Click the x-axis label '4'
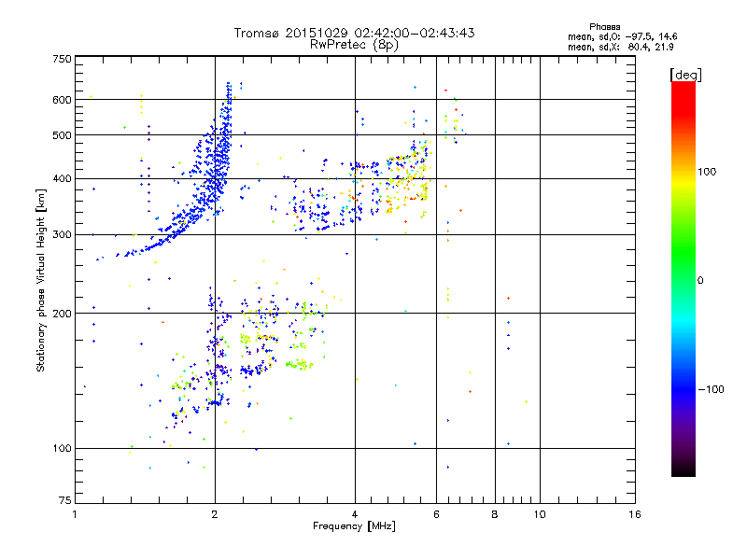Viewport: 747px width, 560px height. (x=355, y=514)
